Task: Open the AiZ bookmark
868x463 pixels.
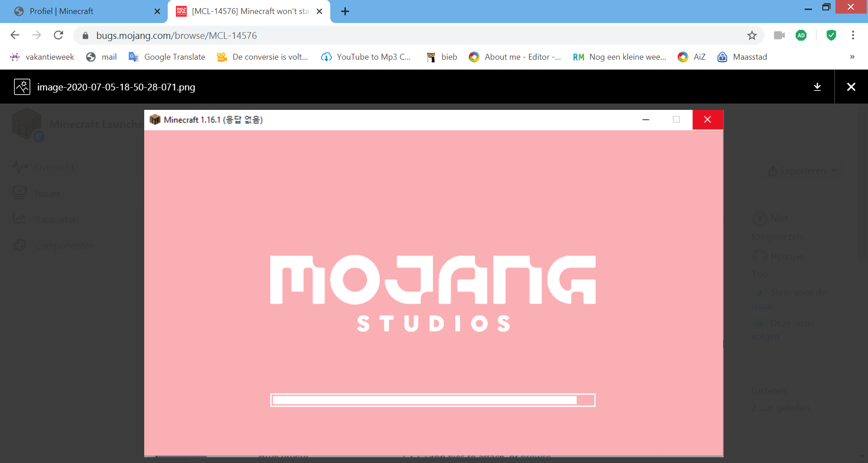Action: (x=692, y=57)
